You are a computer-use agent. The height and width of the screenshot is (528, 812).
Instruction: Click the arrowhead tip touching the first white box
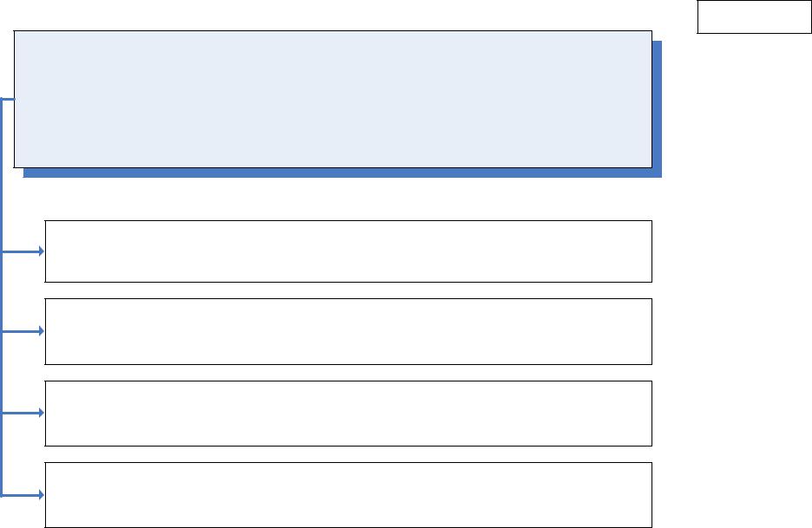(x=42, y=251)
